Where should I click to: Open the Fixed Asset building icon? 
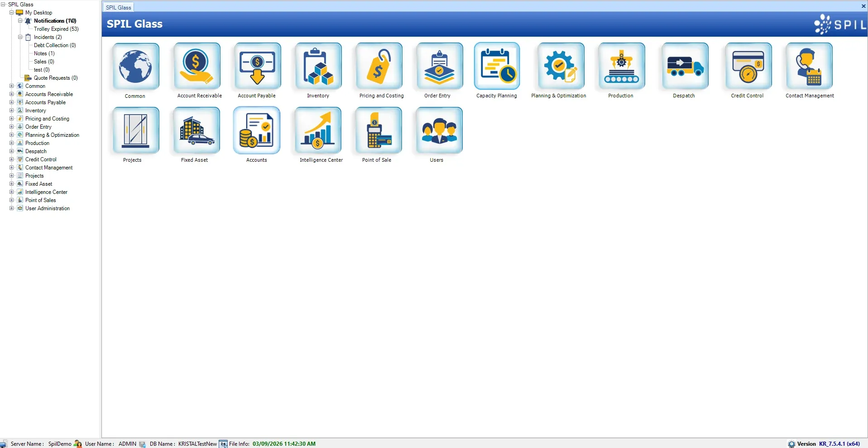pos(197,130)
